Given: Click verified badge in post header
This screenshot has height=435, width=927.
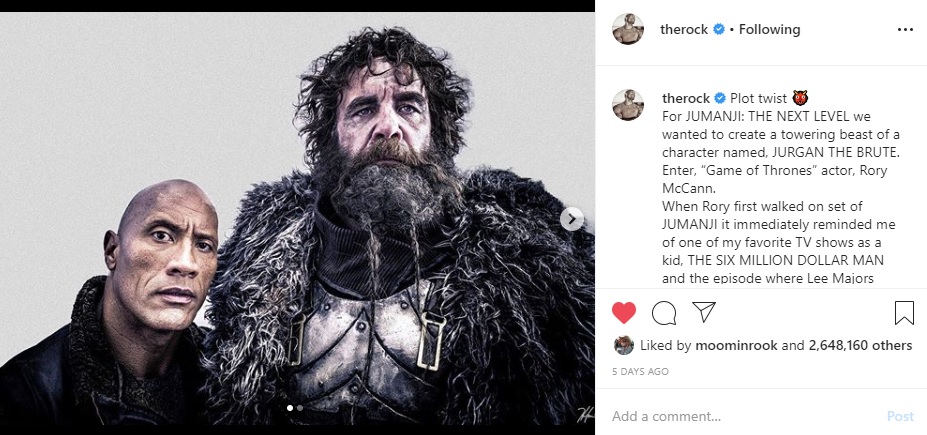Looking at the screenshot, I should tap(716, 30).
